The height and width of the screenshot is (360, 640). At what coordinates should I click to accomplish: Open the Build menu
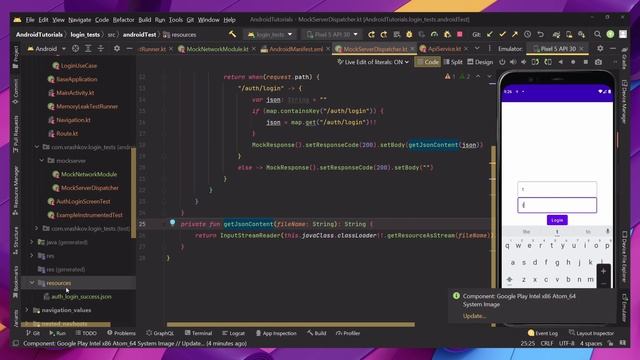[x=144, y=20]
